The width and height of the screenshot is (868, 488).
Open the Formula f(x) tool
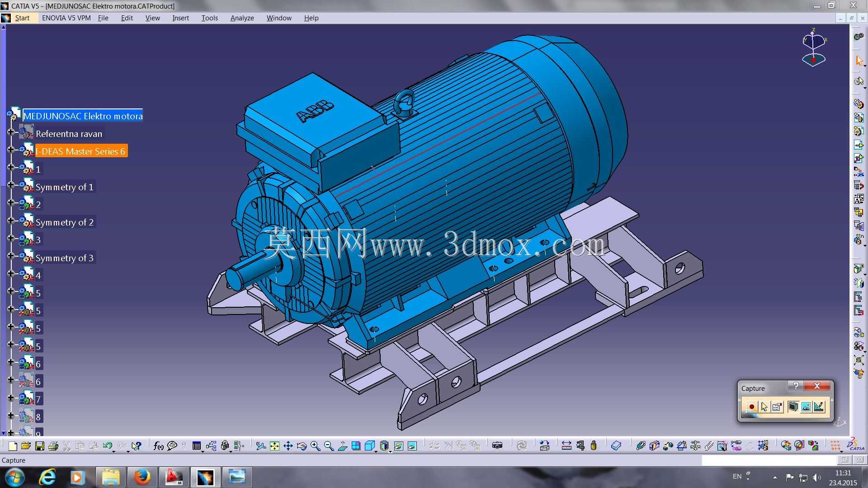coord(158,446)
